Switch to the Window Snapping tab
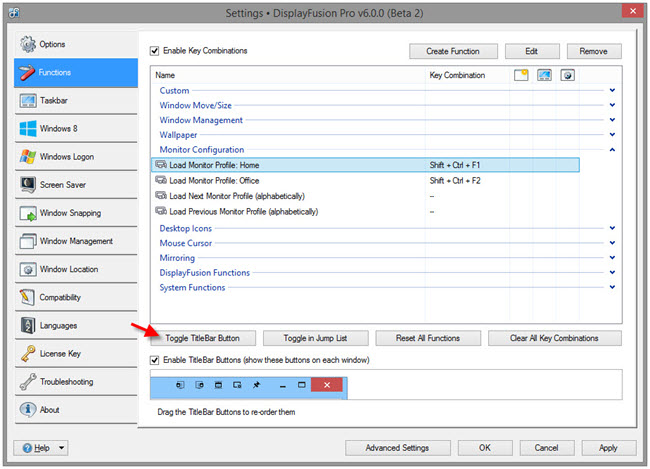Viewport: 650px width, 469px height. [x=76, y=213]
